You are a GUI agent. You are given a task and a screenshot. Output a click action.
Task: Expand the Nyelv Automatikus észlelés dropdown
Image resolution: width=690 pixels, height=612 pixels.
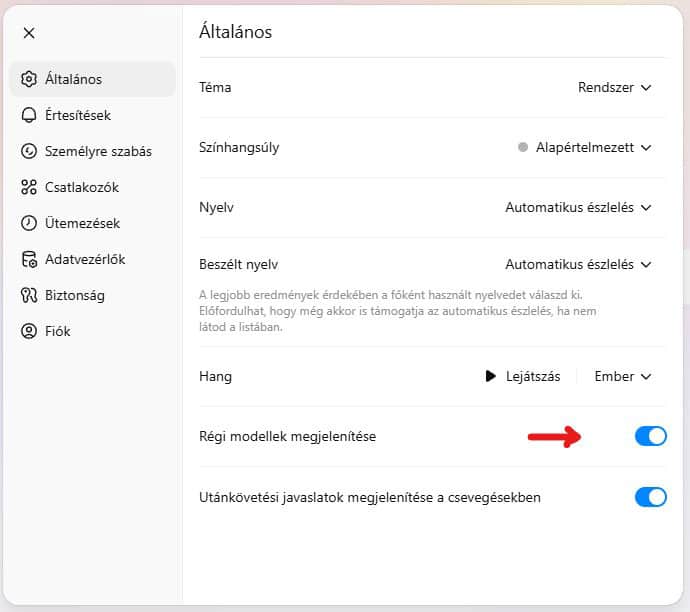click(x=578, y=207)
